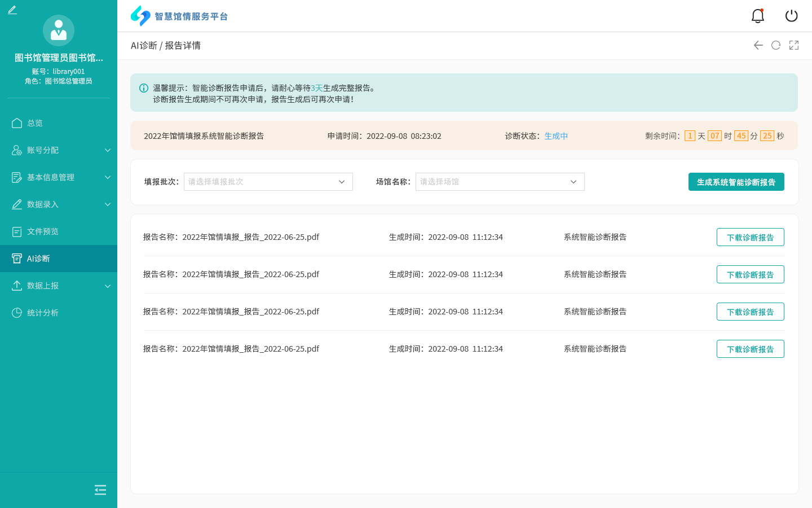This screenshot has height=508, width=812.
Task: Open 总览 in the sidebar
Action: pos(35,123)
